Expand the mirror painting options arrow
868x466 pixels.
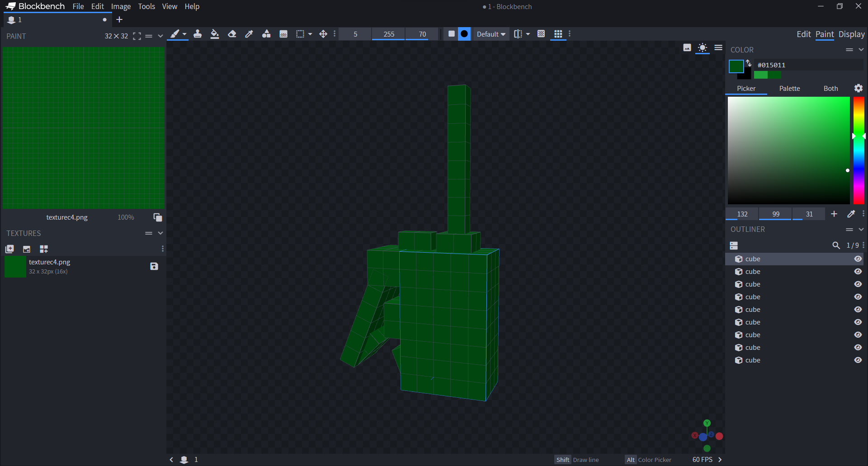(x=528, y=34)
